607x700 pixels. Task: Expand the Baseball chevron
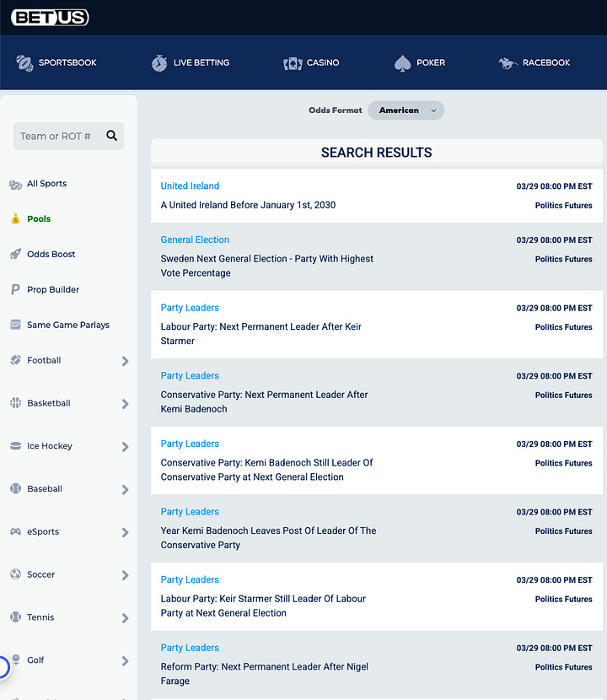click(x=125, y=490)
